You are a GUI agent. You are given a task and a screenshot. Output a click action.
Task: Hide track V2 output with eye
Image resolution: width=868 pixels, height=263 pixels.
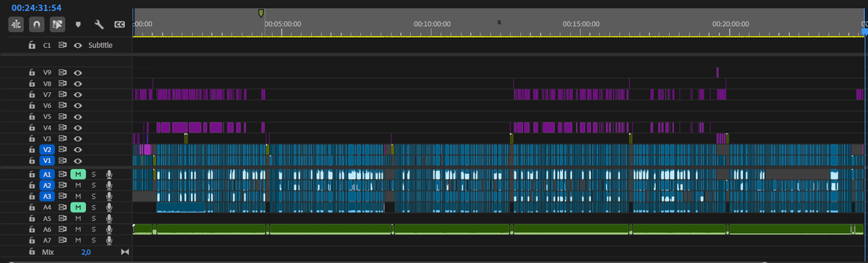pyautogui.click(x=77, y=149)
